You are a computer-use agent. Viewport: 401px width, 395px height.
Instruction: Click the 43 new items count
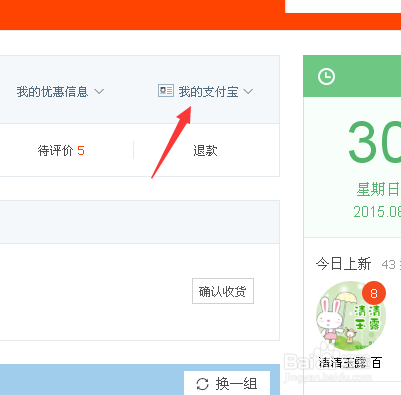pyautogui.click(x=388, y=265)
